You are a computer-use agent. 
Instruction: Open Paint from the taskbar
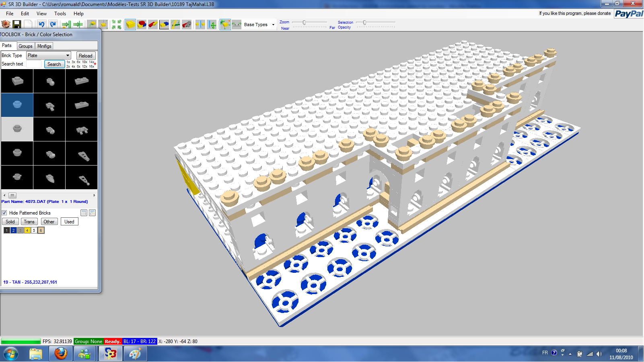[x=135, y=354]
